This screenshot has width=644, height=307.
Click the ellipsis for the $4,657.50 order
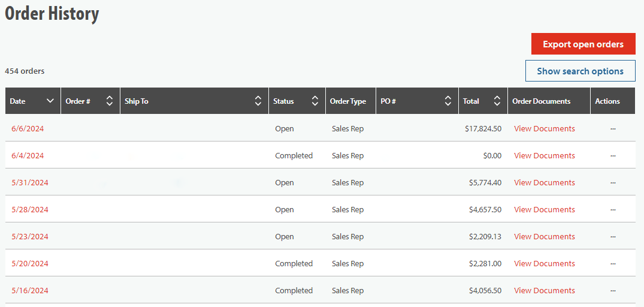pyautogui.click(x=612, y=210)
